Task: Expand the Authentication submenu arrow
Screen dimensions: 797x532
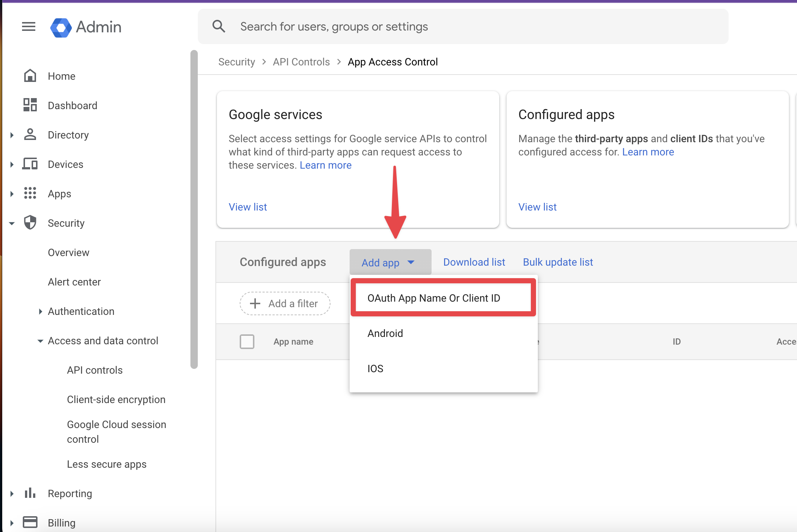Action: click(40, 311)
